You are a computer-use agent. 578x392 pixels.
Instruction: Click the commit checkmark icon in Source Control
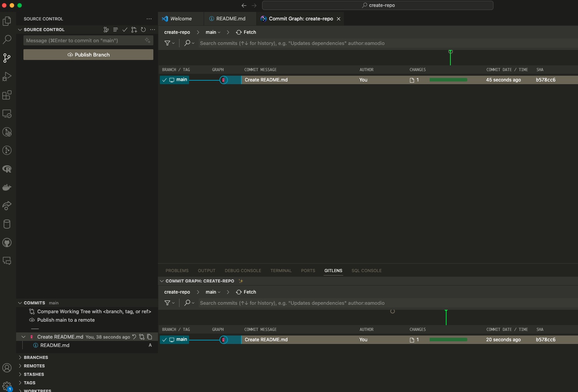[x=125, y=30]
